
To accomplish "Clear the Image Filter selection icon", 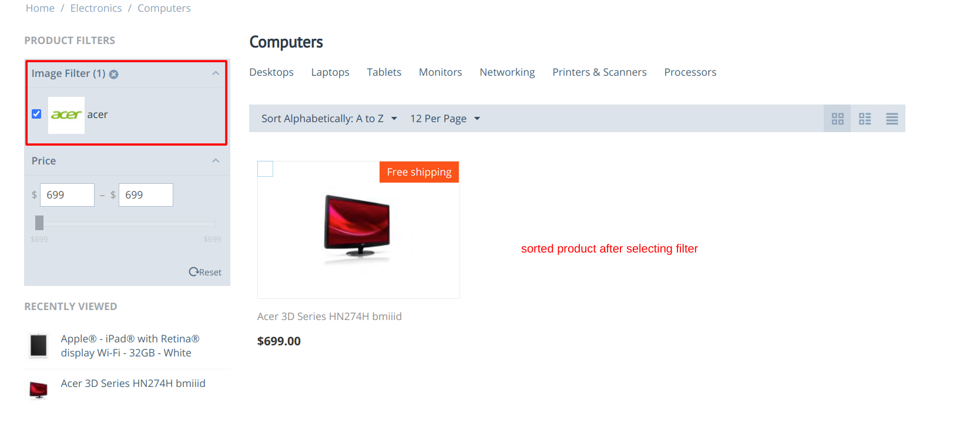I will 114,74.
